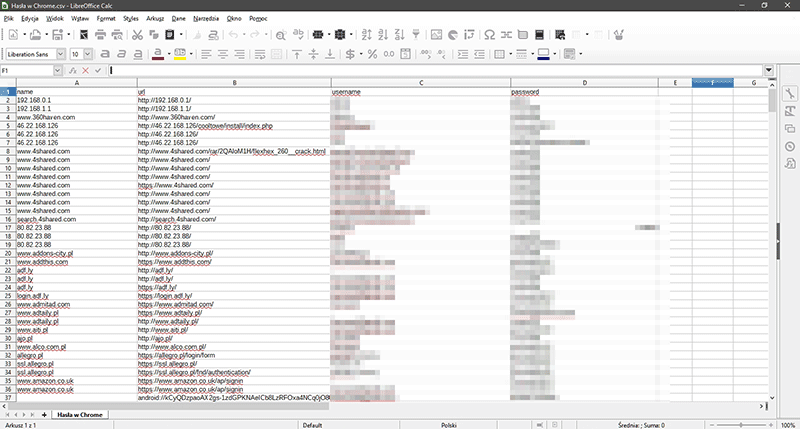
Task: Open the Sort dialog icon
Action: coord(366,35)
